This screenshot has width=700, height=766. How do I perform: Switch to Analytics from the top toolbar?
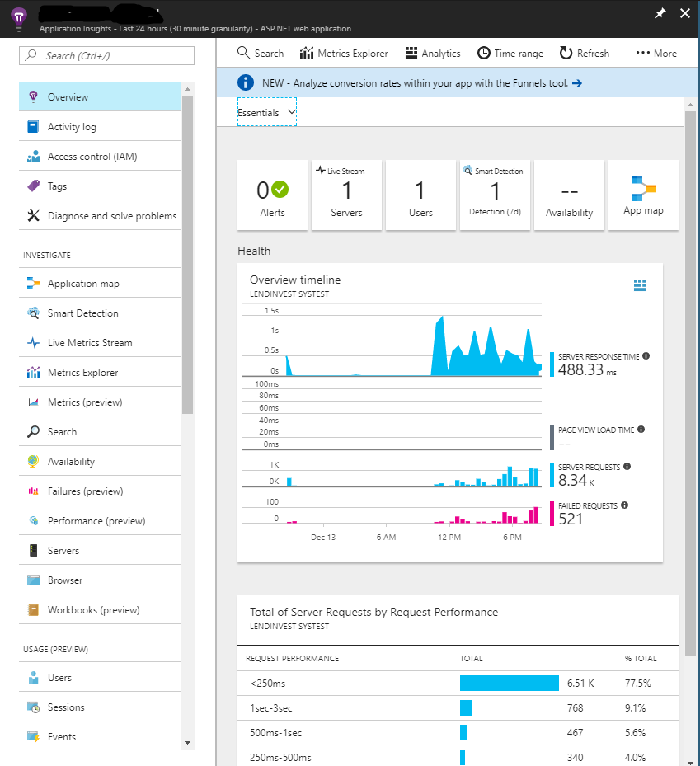click(x=432, y=53)
